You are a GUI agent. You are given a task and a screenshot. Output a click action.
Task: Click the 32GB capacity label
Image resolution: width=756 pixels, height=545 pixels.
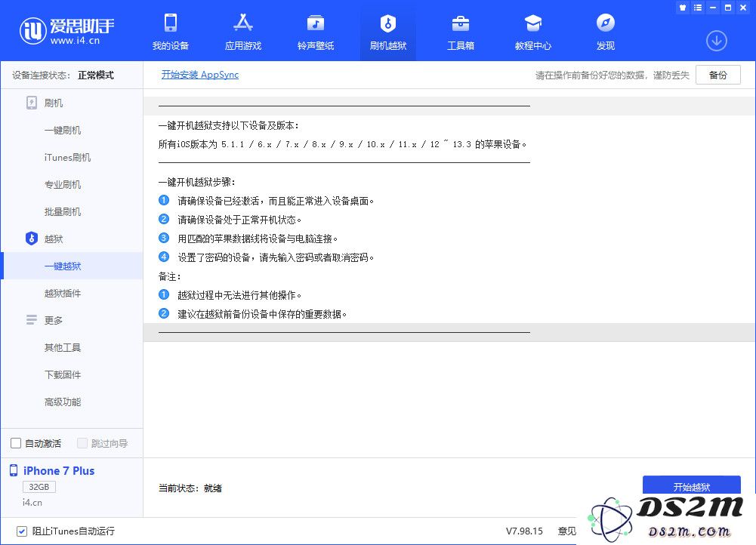[x=39, y=487]
